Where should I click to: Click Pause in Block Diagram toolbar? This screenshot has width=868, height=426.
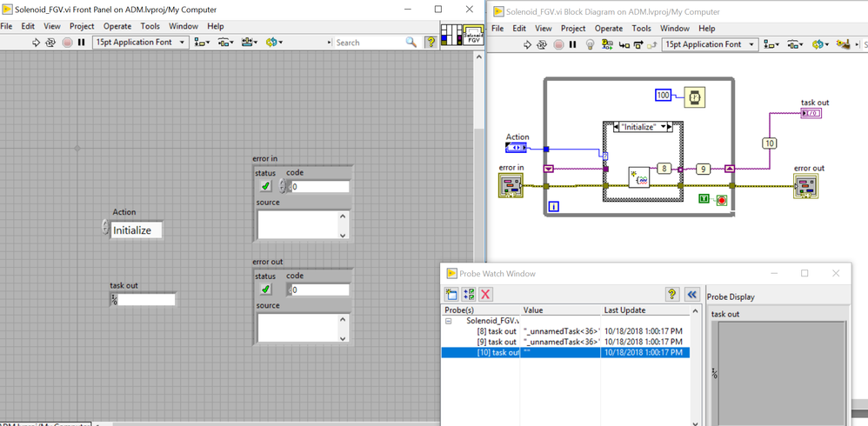(x=573, y=44)
